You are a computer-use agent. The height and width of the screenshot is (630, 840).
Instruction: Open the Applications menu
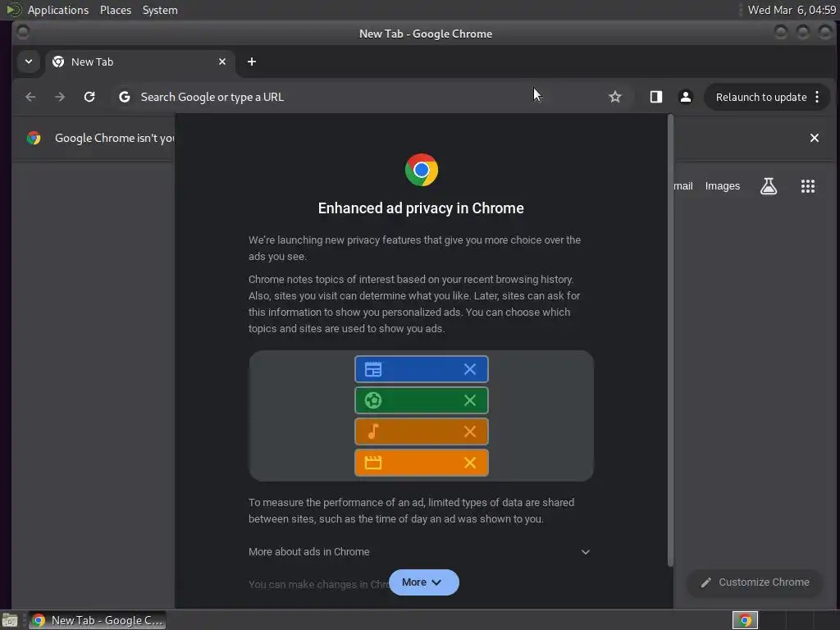point(58,10)
